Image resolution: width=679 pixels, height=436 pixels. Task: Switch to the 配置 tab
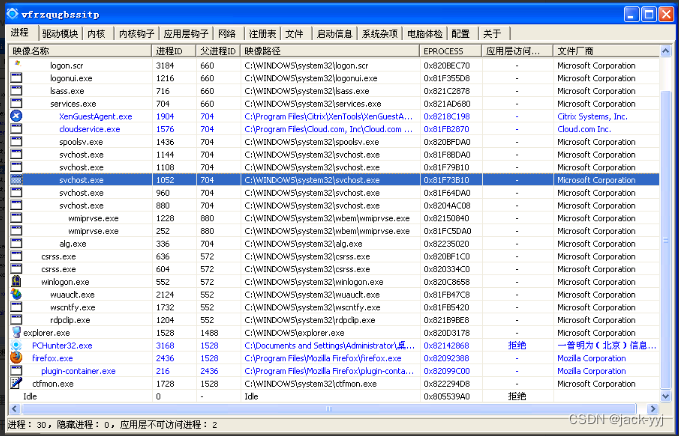tap(460, 34)
